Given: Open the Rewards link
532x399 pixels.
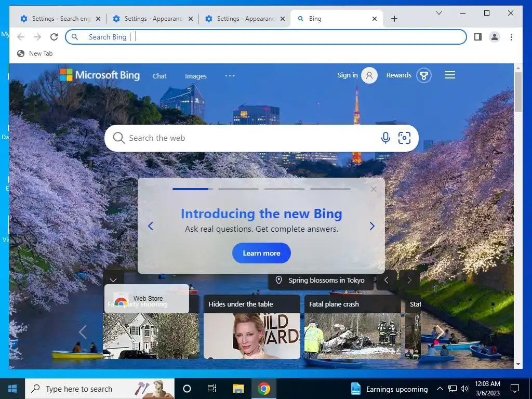Looking at the screenshot, I should tap(398, 75).
